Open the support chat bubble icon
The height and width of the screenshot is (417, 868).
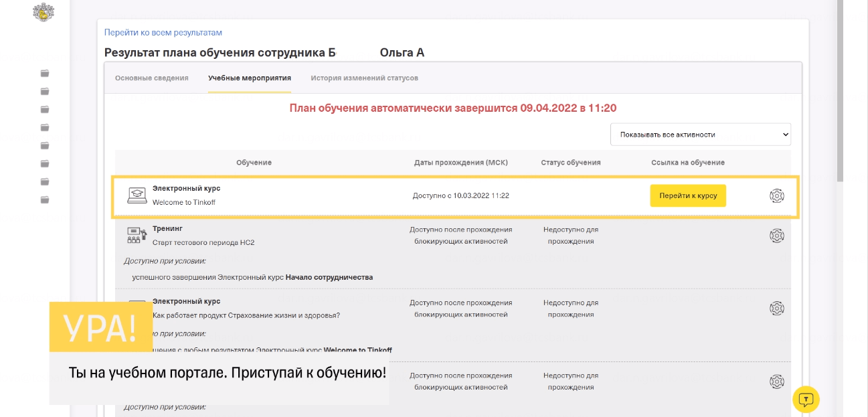tap(808, 399)
